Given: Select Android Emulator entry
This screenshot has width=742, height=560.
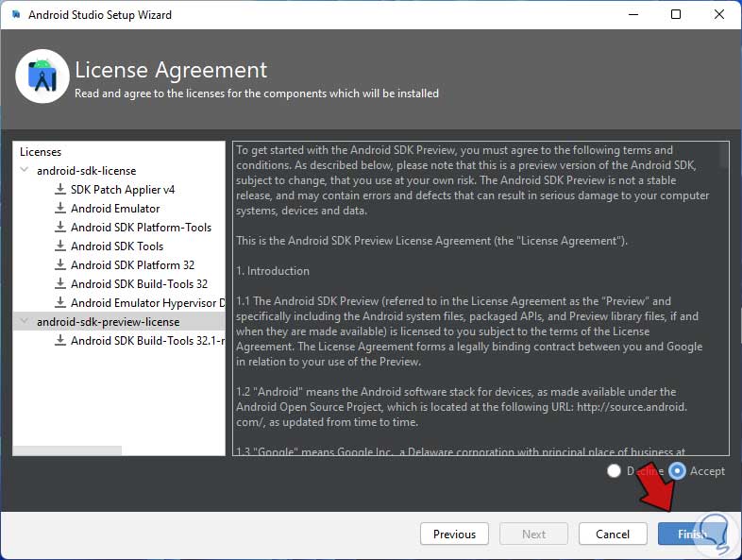Looking at the screenshot, I should coord(115,209).
